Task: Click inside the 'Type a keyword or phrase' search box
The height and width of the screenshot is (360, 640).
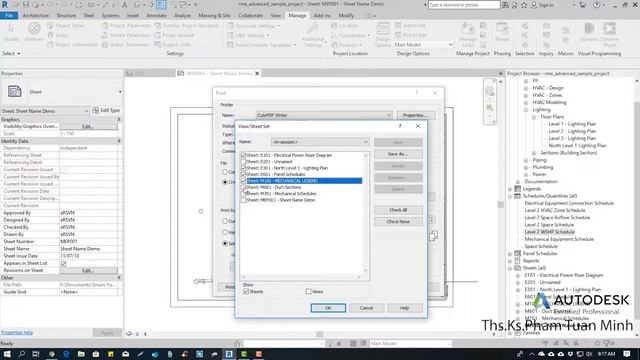Action: coord(464,5)
